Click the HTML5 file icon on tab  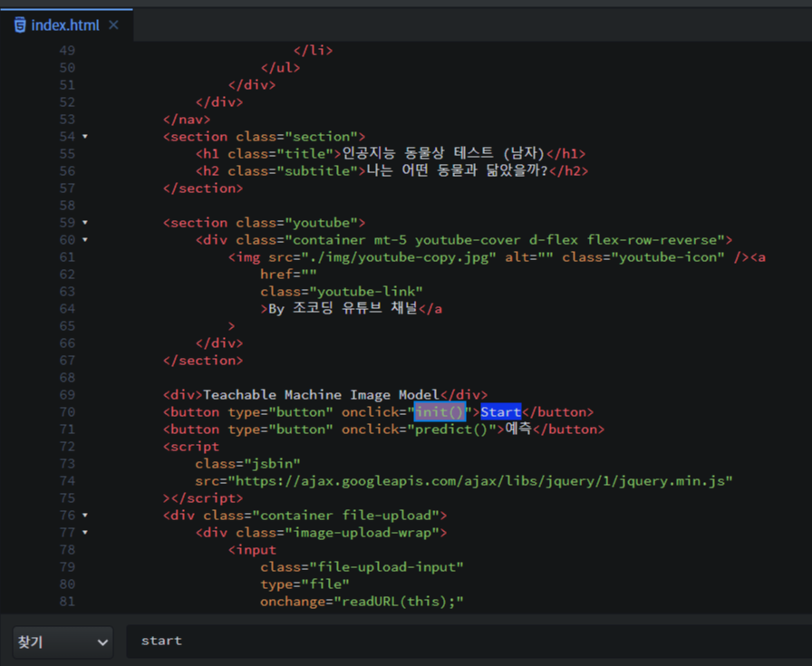pos(20,24)
